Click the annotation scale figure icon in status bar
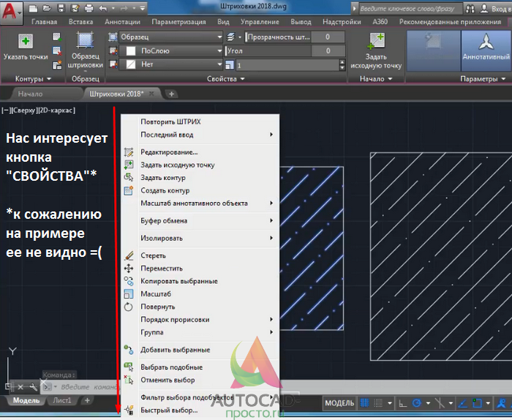 click(x=502, y=403)
